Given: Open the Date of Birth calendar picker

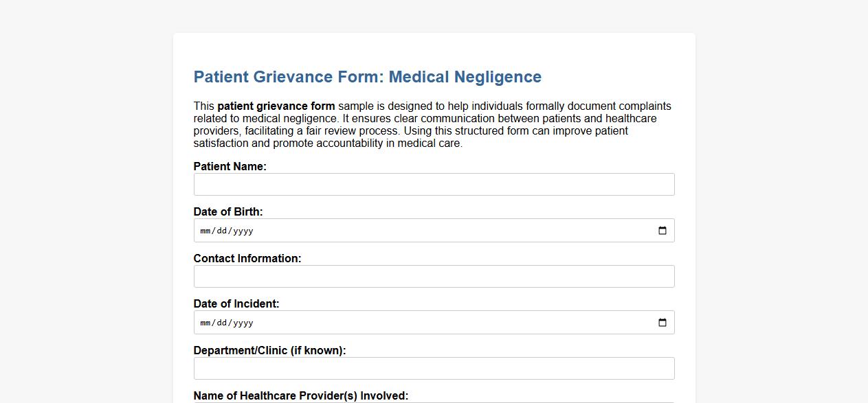Looking at the screenshot, I should [x=662, y=230].
